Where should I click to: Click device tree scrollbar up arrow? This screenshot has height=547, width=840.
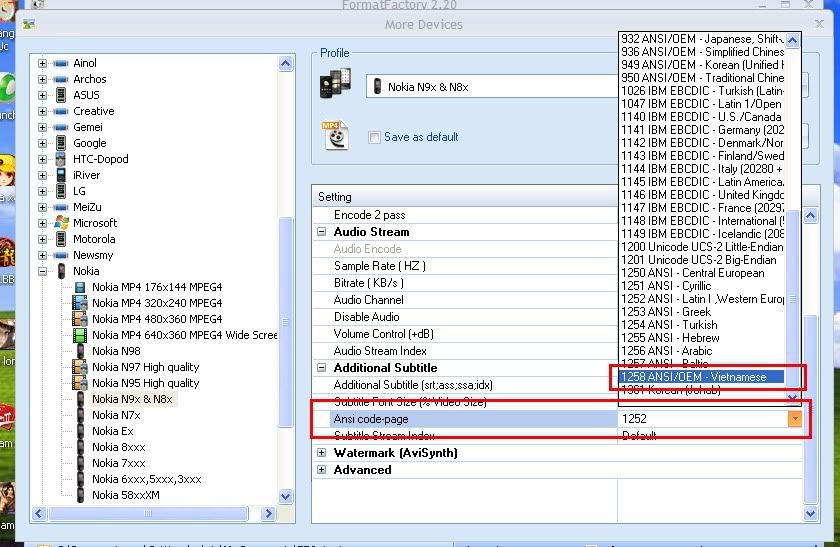pyautogui.click(x=286, y=64)
